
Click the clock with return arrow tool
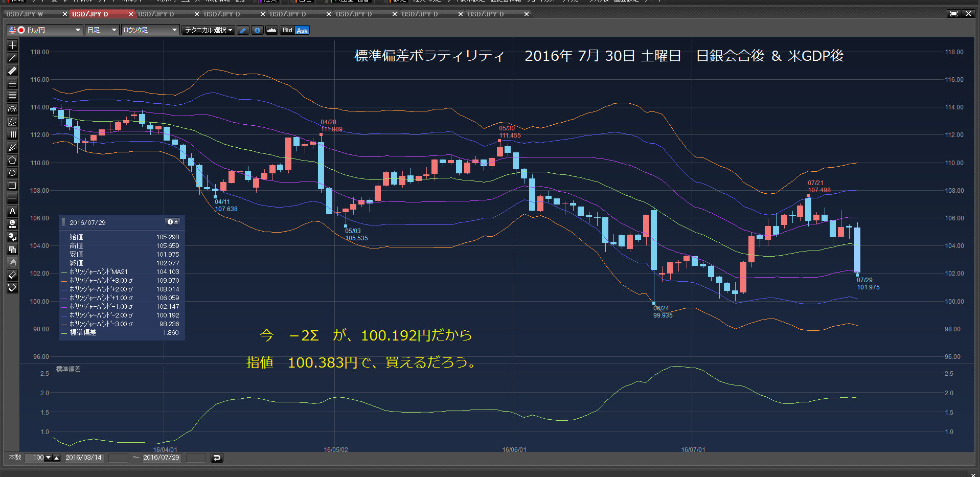(x=12, y=237)
